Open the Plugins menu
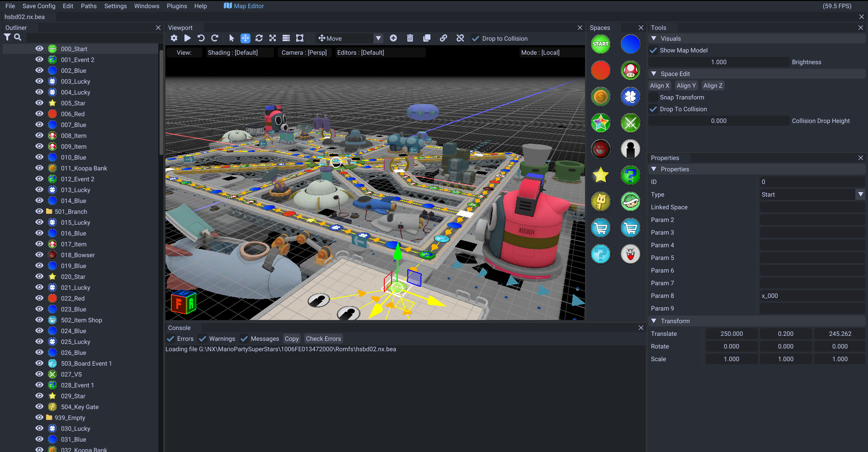 pyautogui.click(x=177, y=6)
